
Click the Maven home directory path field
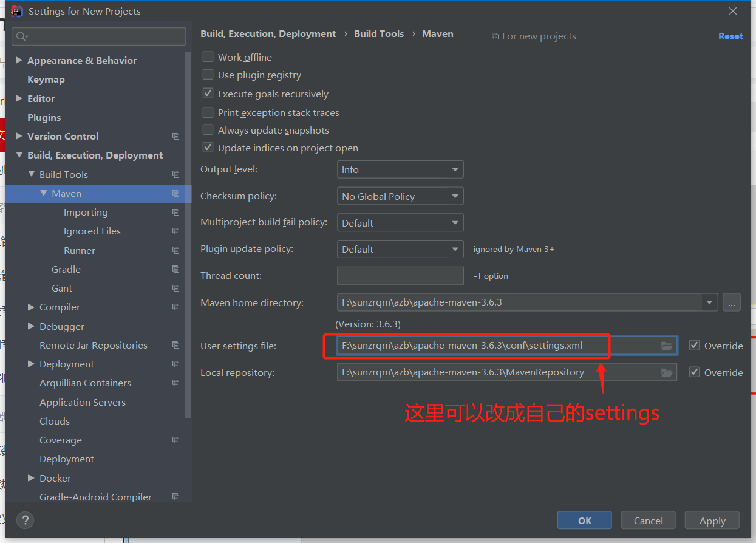coord(519,302)
